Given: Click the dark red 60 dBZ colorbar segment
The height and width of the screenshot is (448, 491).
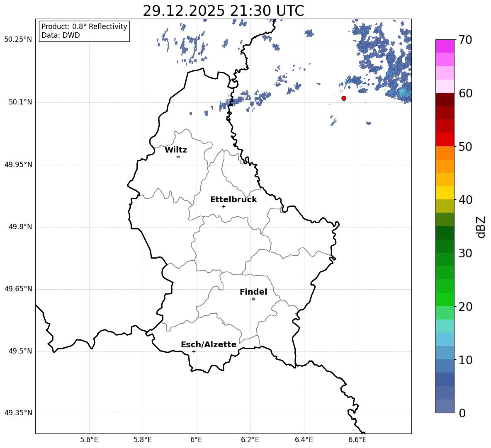Looking at the screenshot, I should click(x=445, y=99).
